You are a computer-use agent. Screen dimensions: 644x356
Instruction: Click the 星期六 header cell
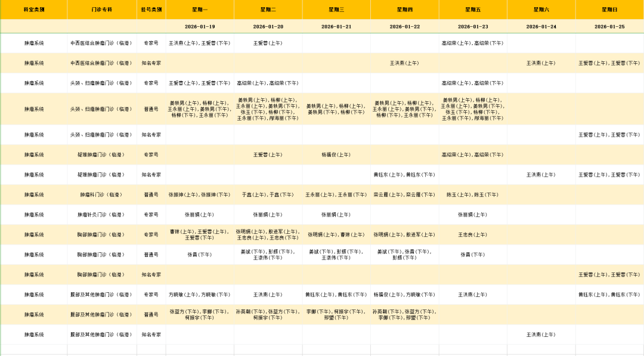point(541,10)
